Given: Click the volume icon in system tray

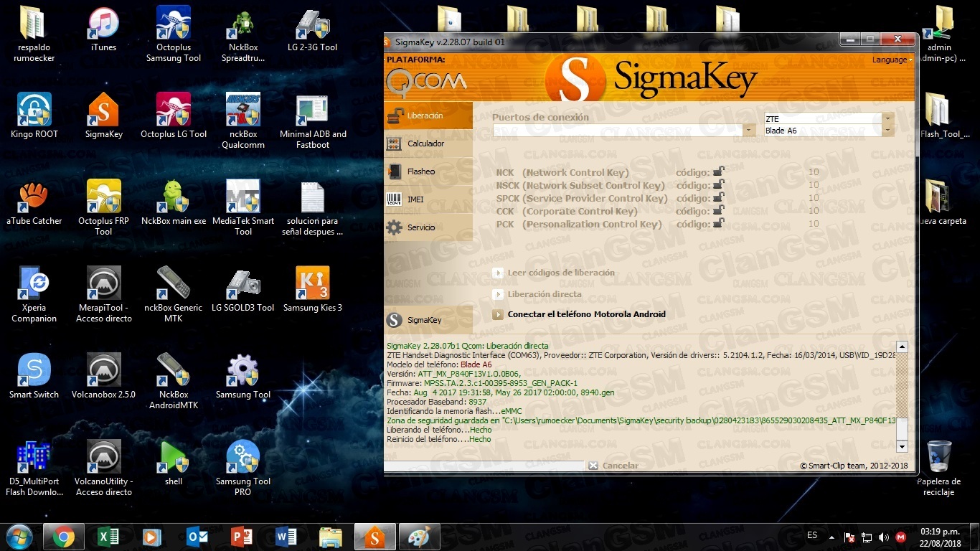Looking at the screenshot, I should [x=883, y=537].
